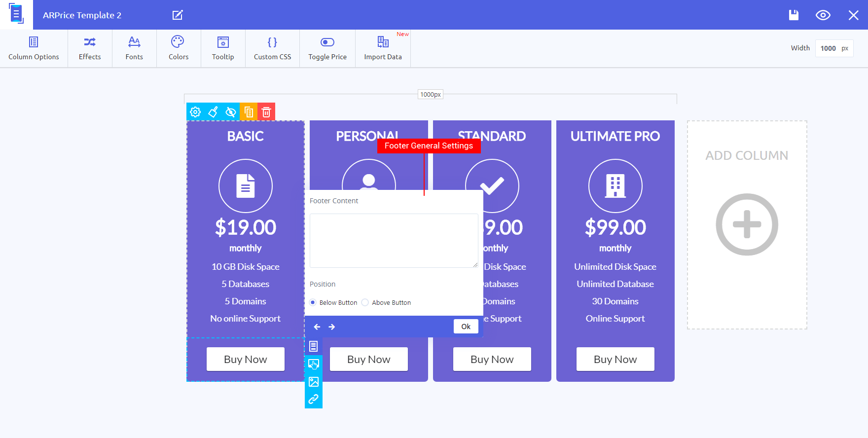Click the Ultimate Pro building icon circle
Viewport: 868px width, 438px height.
click(615, 186)
